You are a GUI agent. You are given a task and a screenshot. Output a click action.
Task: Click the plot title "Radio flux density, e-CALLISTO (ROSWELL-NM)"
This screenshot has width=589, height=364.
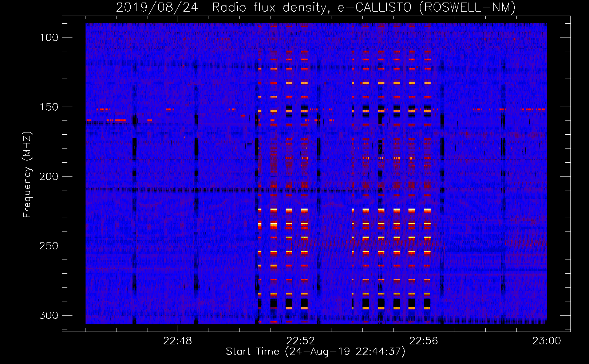[x=364, y=7]
